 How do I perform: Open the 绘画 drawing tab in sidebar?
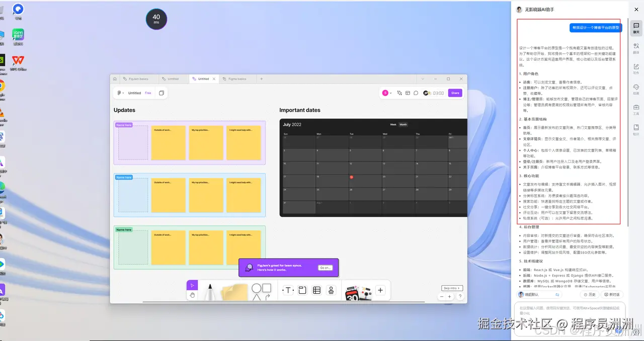coord(636,90)
